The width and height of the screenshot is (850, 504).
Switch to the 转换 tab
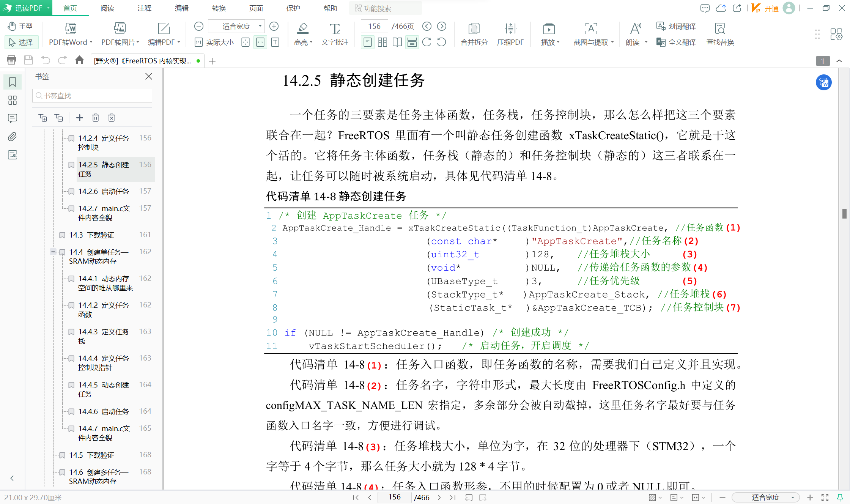219,8
